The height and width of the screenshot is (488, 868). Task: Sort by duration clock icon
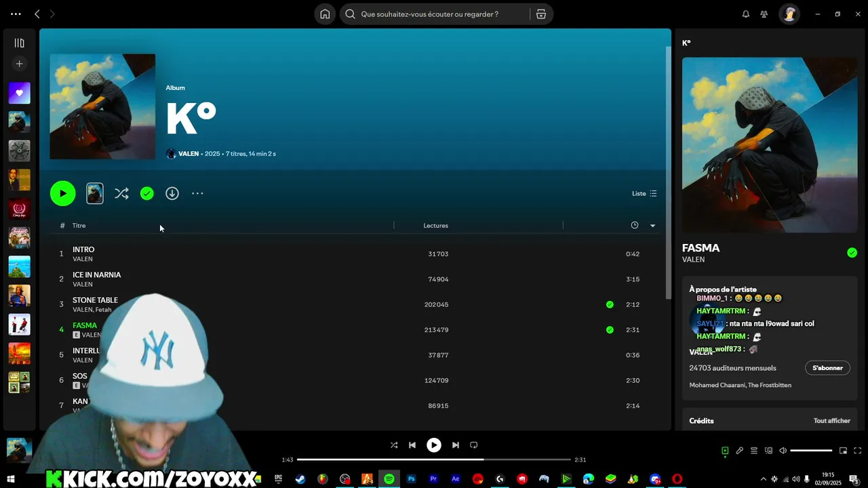coord(635,226)
